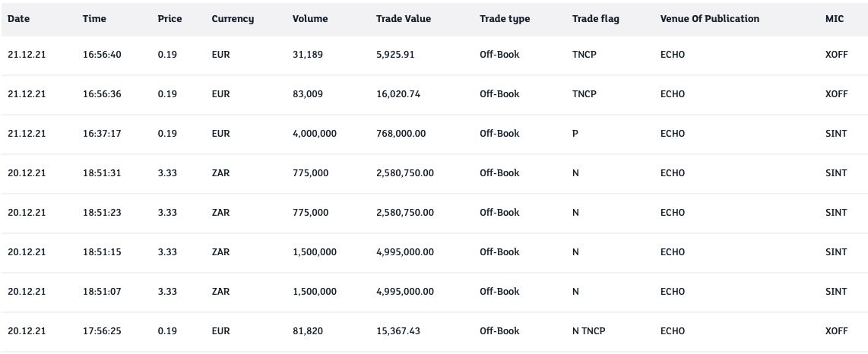Select the Price column header

point(169,19)
